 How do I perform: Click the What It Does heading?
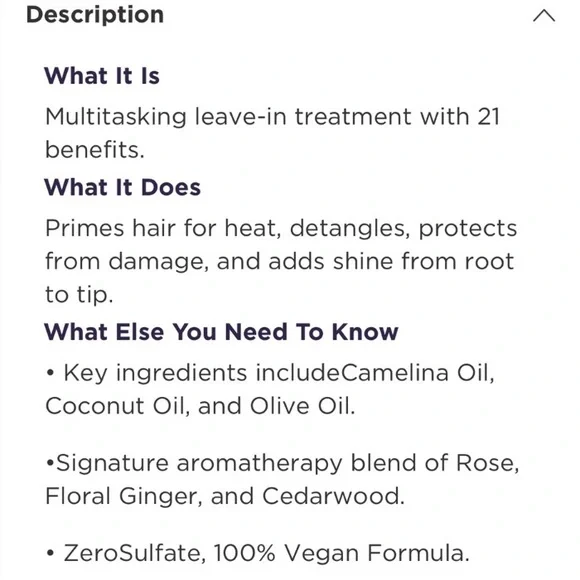click(x=122, y=187)
